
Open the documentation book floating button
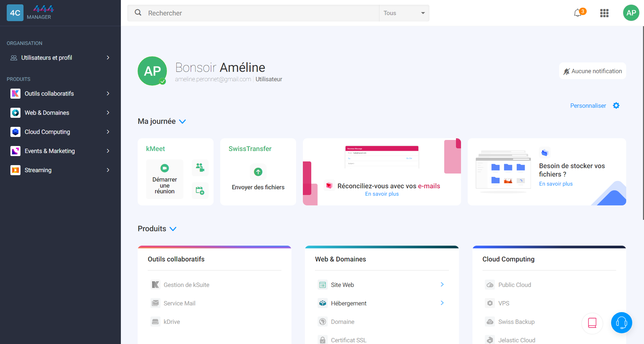tap(592, 323)
